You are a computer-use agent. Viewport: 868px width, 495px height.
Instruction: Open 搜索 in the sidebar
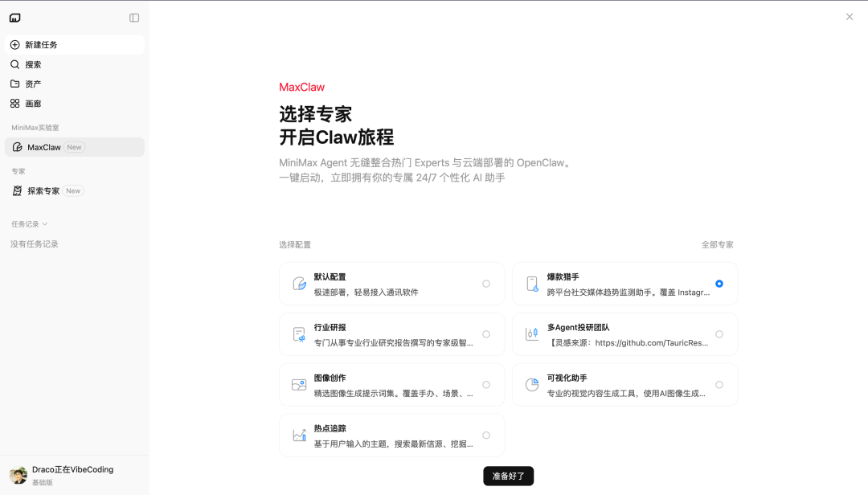point(33,64)
